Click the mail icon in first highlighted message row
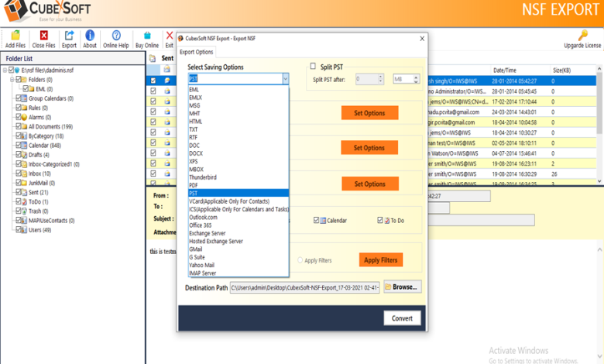Screen dimensions: 604x364 [x=167, y=81]
